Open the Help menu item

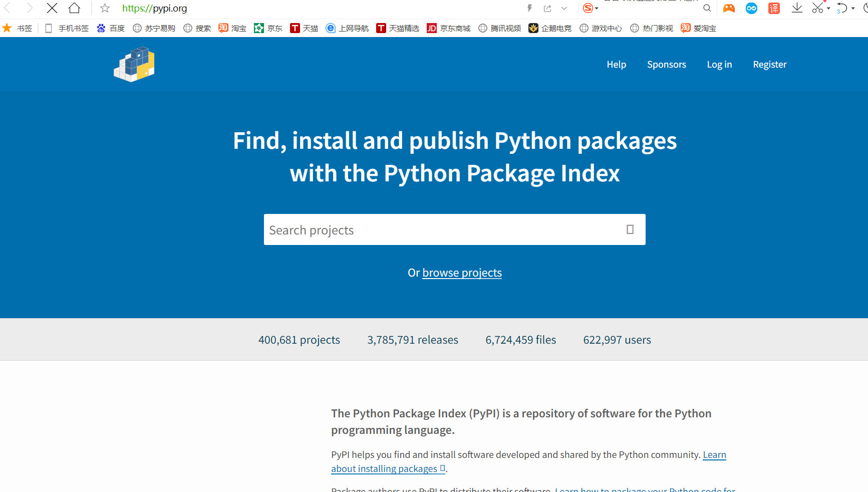616,64
